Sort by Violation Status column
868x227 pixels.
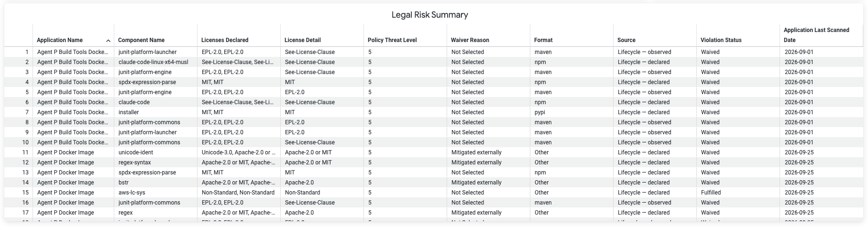coord(721,40)
